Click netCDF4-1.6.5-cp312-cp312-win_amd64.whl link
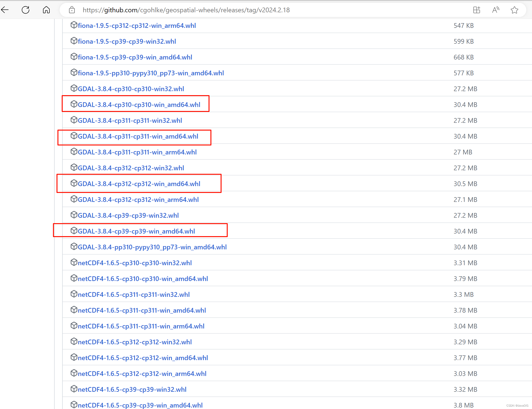The image size is (532, 409). coord(143,358)
